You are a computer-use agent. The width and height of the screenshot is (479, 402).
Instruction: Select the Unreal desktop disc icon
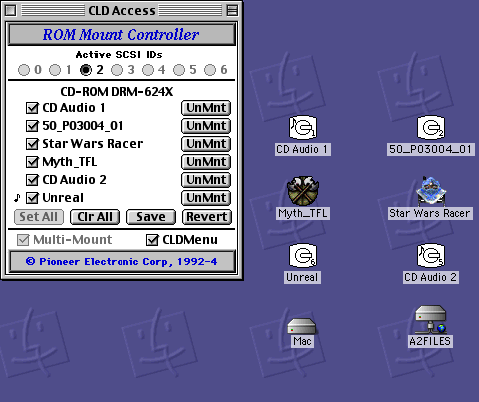pyautogui.click(x=303, y=255)
